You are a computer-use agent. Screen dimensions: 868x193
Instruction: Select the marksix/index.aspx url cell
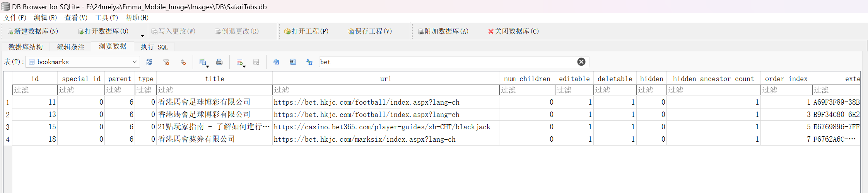386,139
